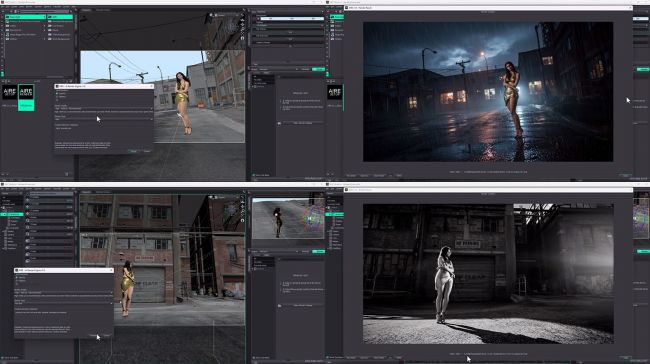The height and width of the screenshot is (364, 650).
Task: Select the AIRE thumbnail behind the rainy night render result
Action: coord(335,92)
